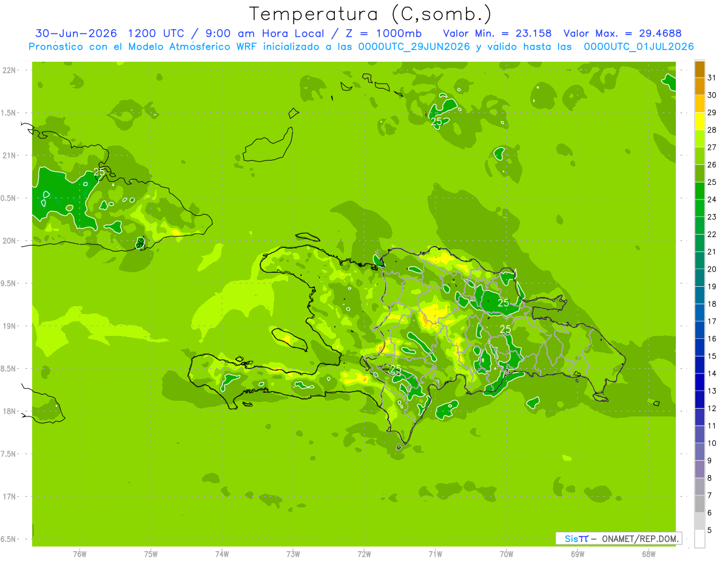The image size is (728, 562).
Task: Click the "1.5N" latitude label
Action: [10, 113]
